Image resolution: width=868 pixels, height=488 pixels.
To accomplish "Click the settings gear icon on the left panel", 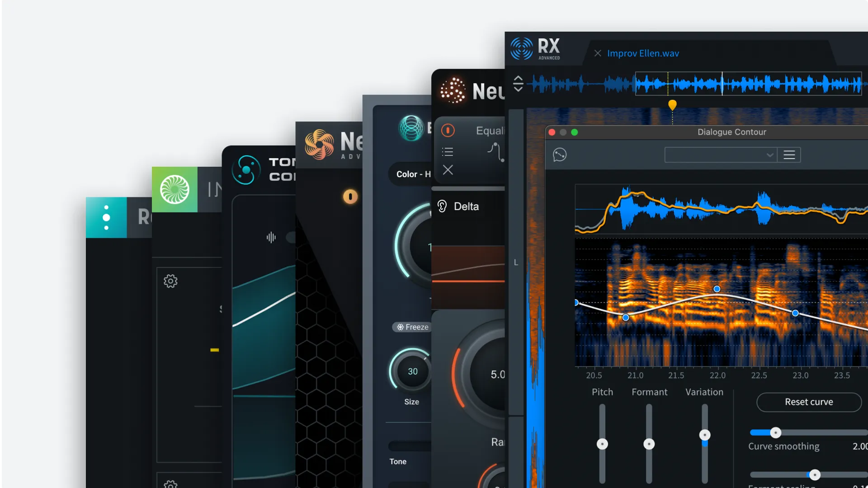I will [170, 281].
